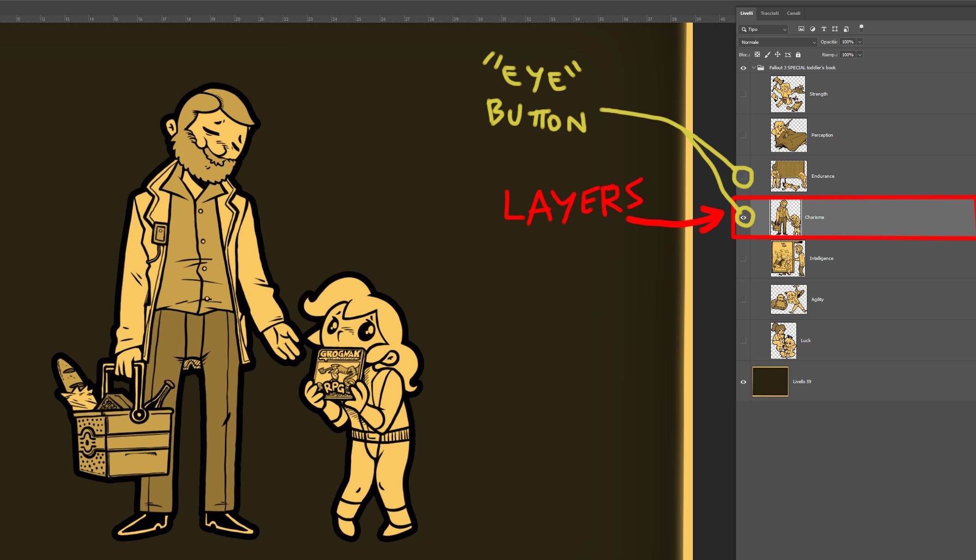
Task: Click the group name Fallout 3 SPECIAL toddler's book
Action: (802, 68)
